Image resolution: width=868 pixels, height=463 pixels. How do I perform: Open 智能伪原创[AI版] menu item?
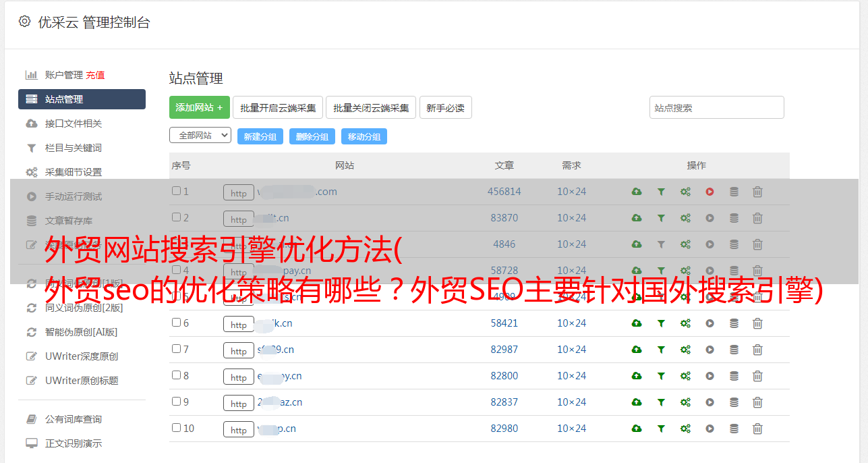tap(81, 332)
